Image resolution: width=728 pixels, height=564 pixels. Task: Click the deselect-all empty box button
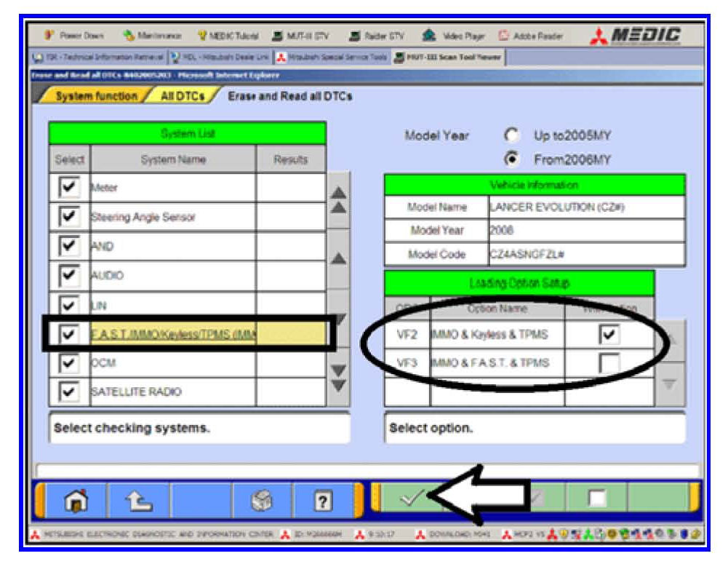[596, 499]
